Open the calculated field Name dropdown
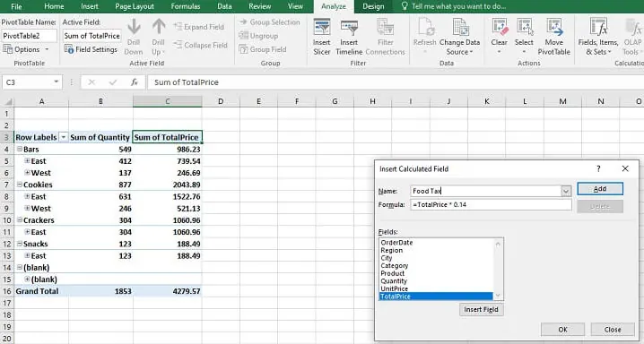Screen dimensions: 644x344 566,191
